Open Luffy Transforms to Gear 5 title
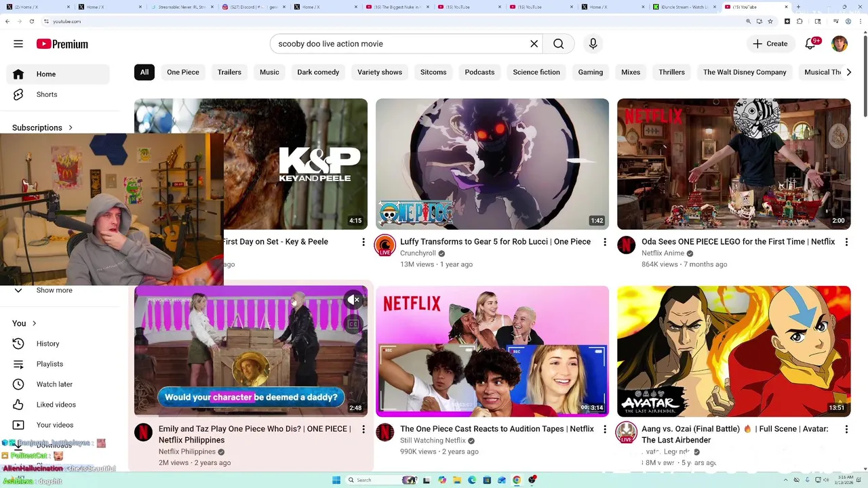Viewport: 868px width, 488px height. pos(495,242)
